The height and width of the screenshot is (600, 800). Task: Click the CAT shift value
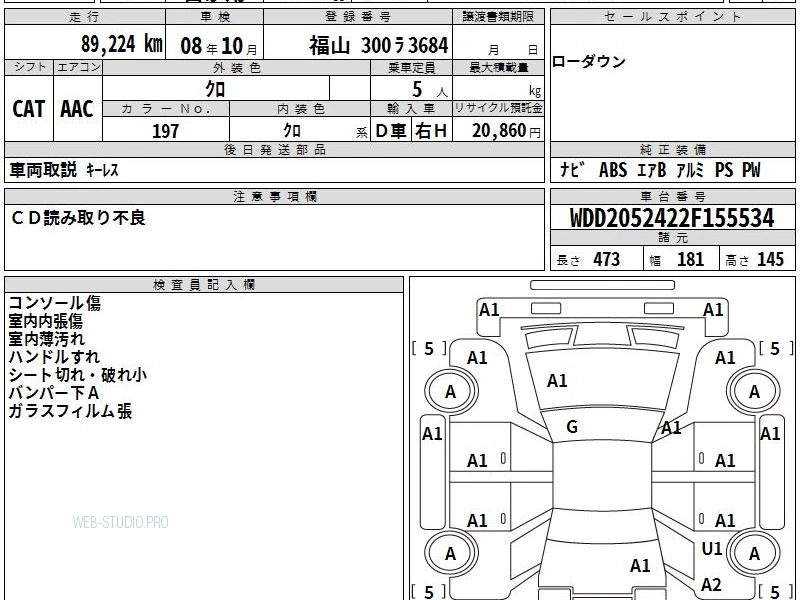29,109
